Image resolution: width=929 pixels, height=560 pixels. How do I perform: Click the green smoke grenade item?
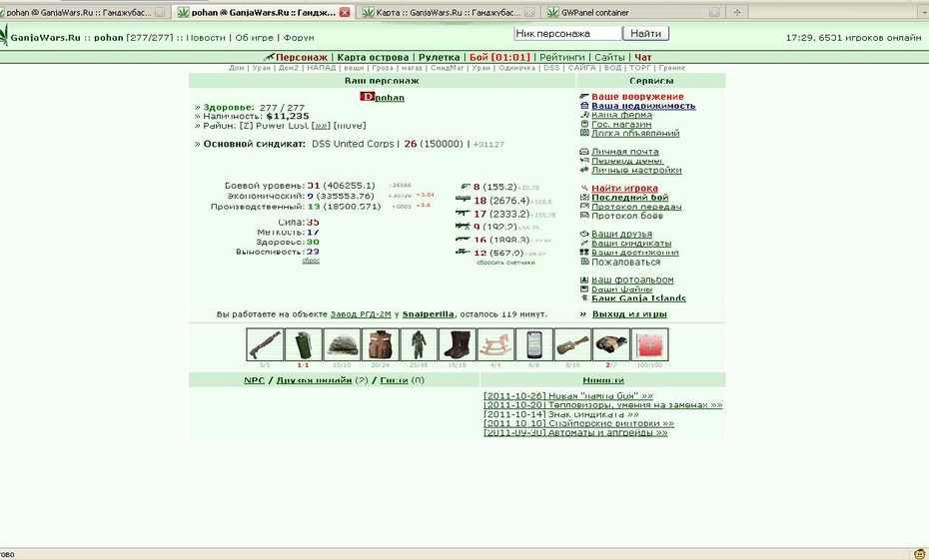[x=304, y=344]
